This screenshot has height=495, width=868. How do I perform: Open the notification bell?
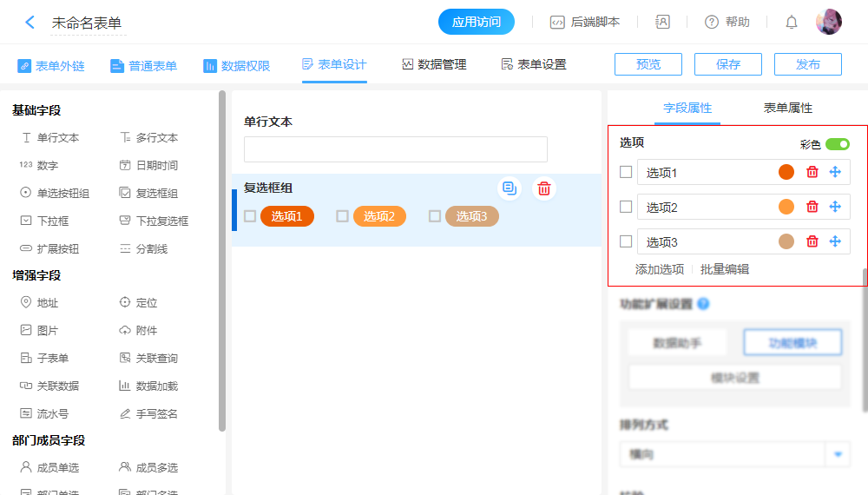(791, 23)
